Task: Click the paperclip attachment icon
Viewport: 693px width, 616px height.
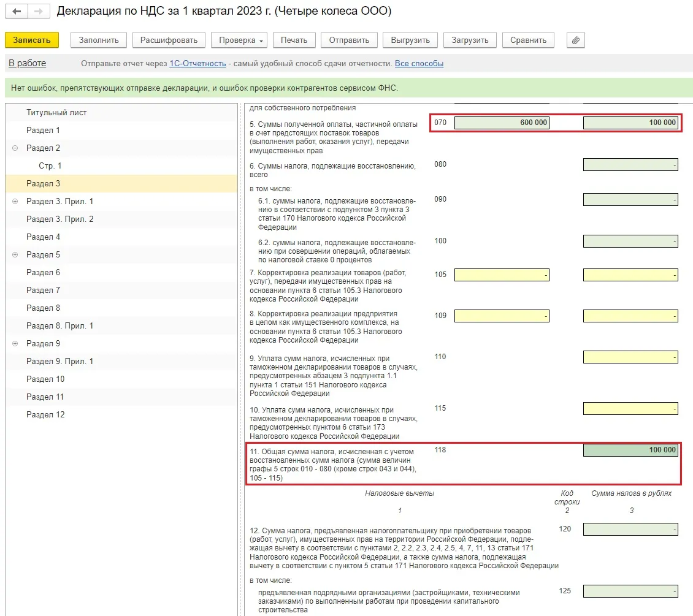Action: 575,40
